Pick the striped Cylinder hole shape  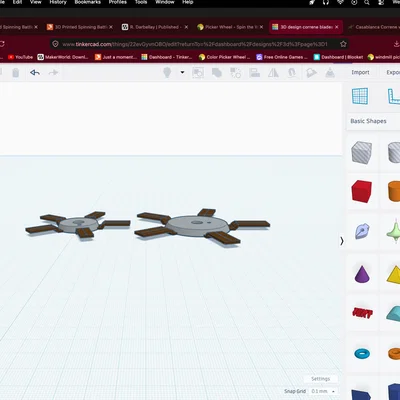[x=394, y=153]
